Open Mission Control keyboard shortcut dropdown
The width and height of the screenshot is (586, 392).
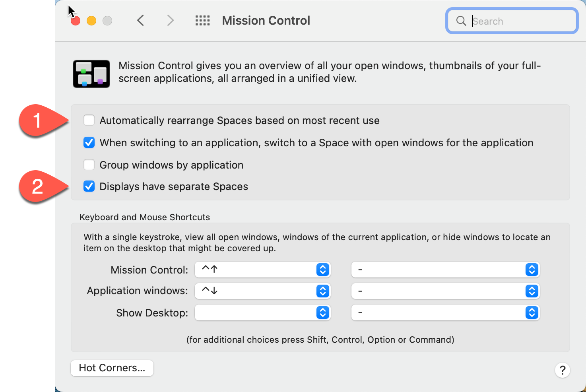(263, 270)
